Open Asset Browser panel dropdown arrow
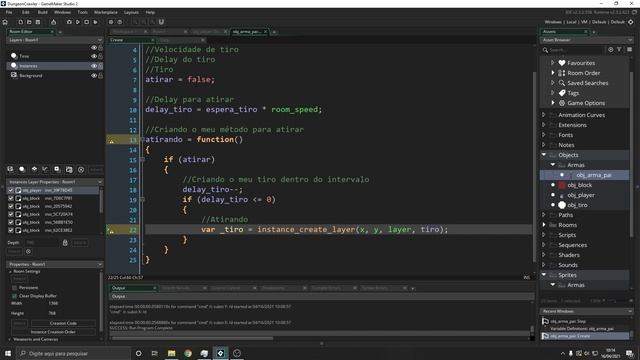Screen dimensions: 640x360 pos(629,40)
